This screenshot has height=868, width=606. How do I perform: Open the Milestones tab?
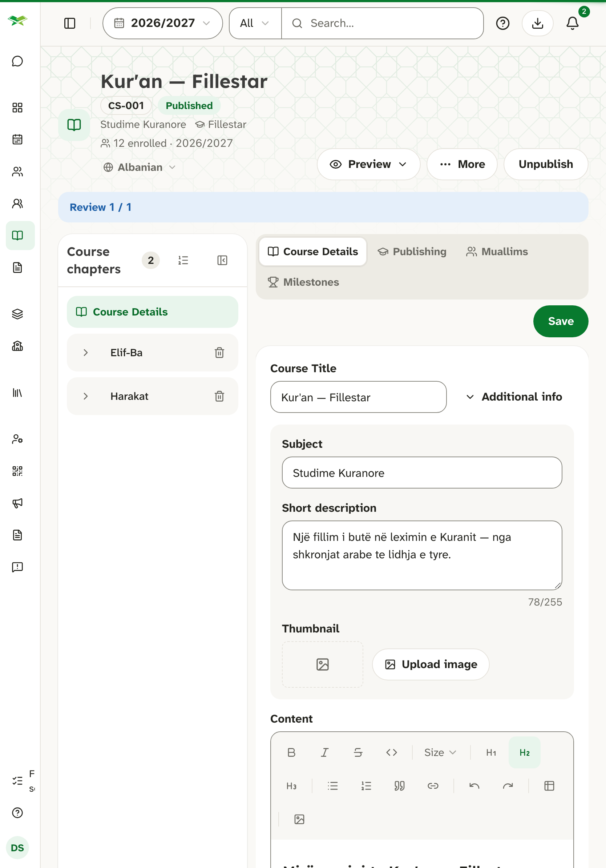(x=303, y=282)
